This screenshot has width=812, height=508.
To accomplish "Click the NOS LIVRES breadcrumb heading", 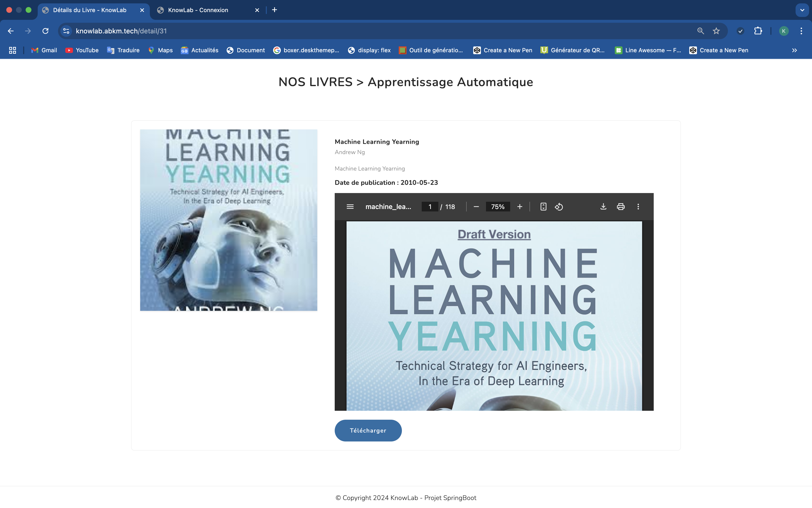I will pyautogui.click(x=315, y=82).
